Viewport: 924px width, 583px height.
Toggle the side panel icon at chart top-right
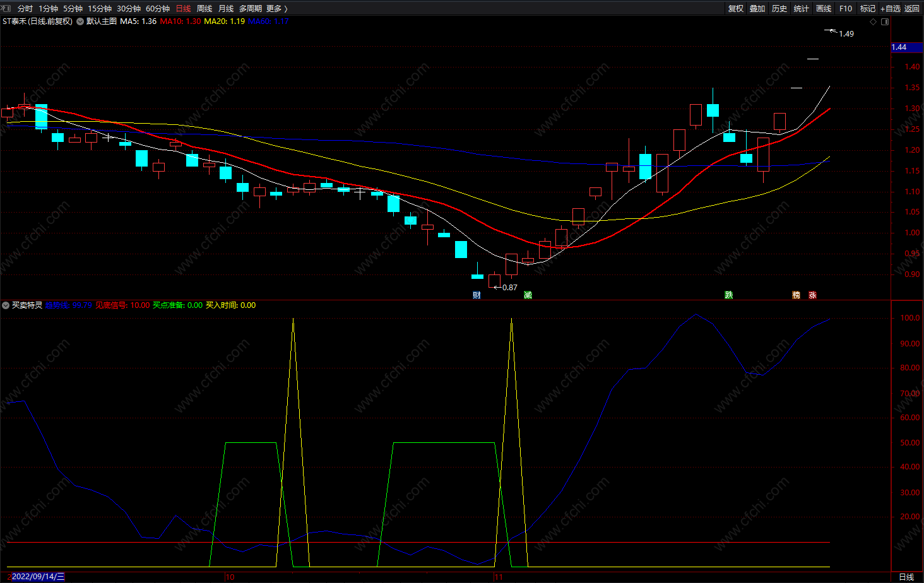[x=885, y=21]
